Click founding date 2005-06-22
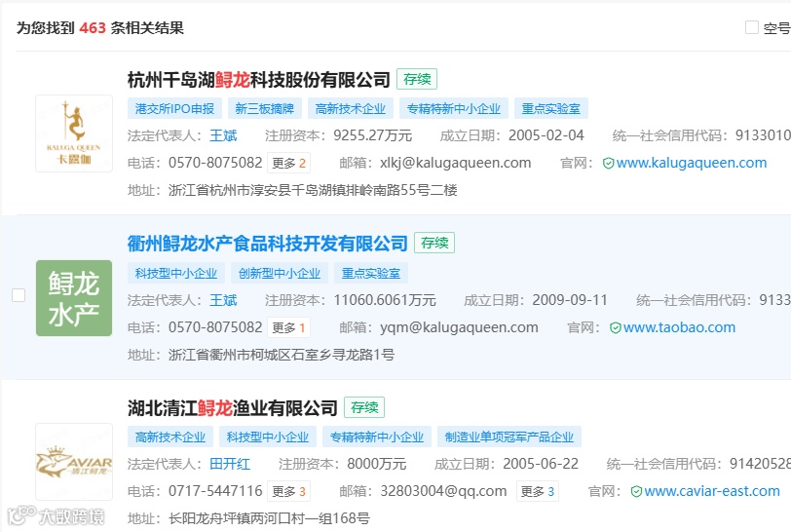Viewport: 791px width, 532px height. click(541, 464)
